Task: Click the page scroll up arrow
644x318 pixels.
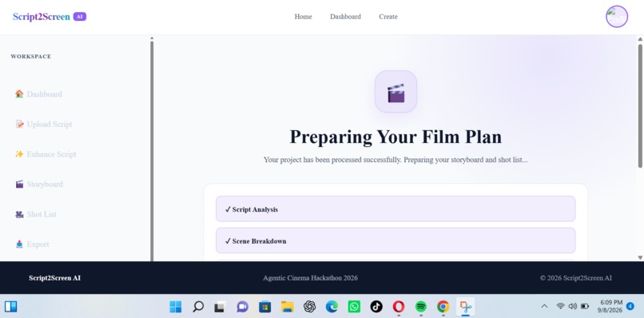Action: [640, 39]
